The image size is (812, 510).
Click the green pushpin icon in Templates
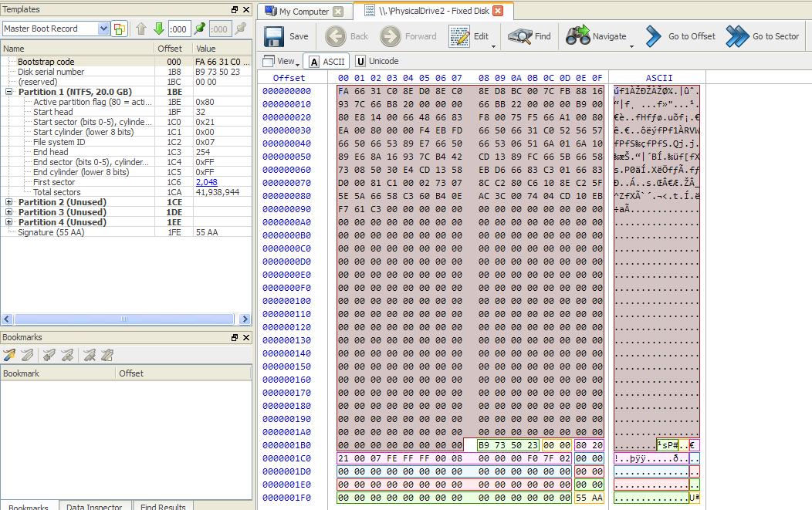click(x=200, y=29)
